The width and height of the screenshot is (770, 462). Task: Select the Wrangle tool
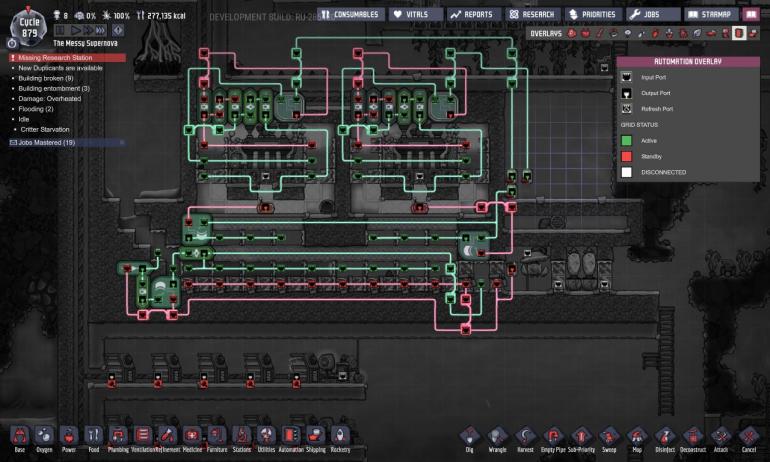pos(497,437)
